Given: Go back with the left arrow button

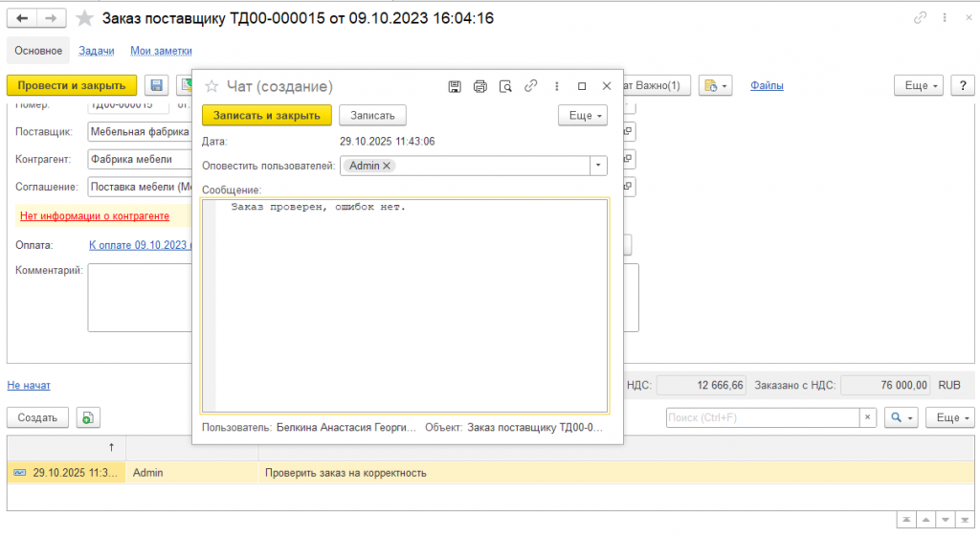Looking at the screenshot, I should coord(22,18).
